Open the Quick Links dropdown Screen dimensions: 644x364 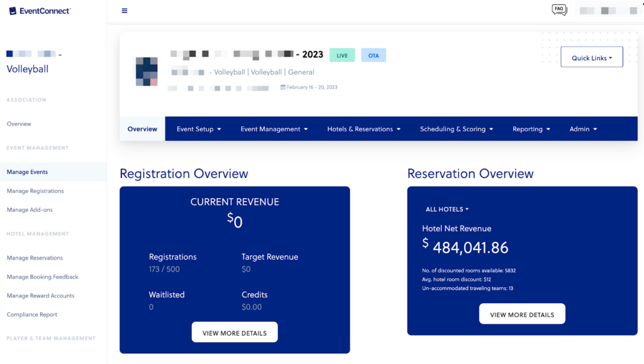coord(591,57)
